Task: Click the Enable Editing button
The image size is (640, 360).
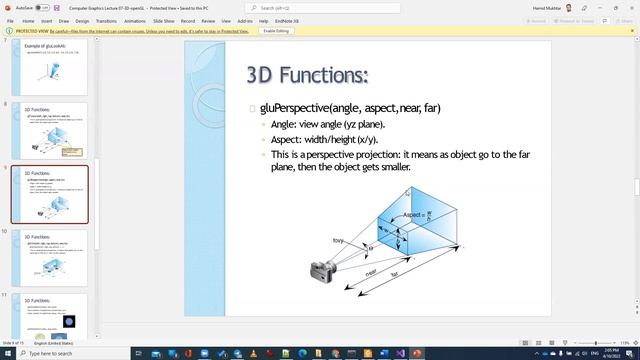Action: coord(276,31)
